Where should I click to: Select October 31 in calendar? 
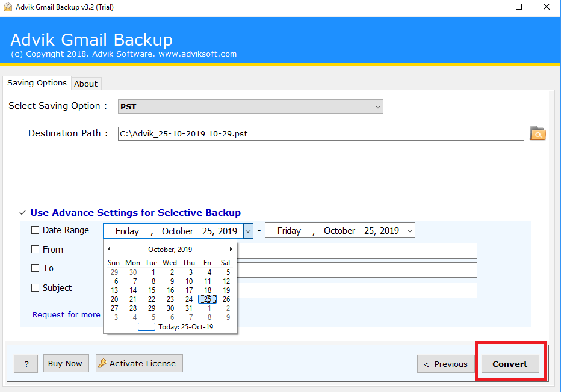coord(189,308)
